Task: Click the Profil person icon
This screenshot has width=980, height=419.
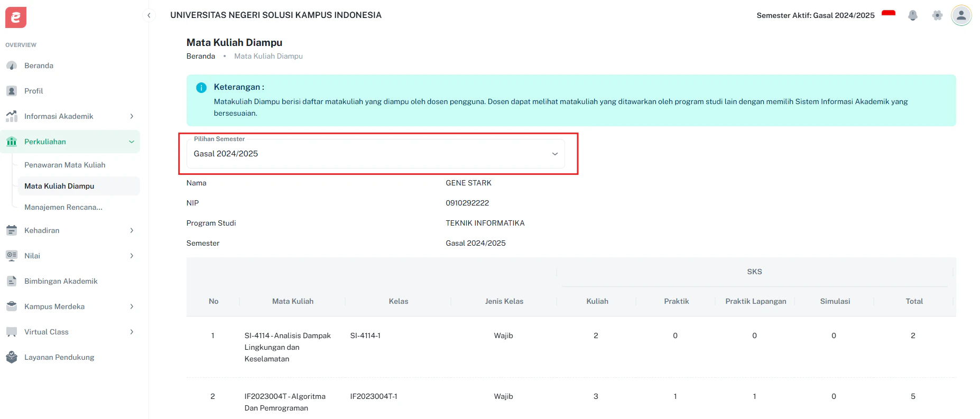Action: [x=12, y=91]
